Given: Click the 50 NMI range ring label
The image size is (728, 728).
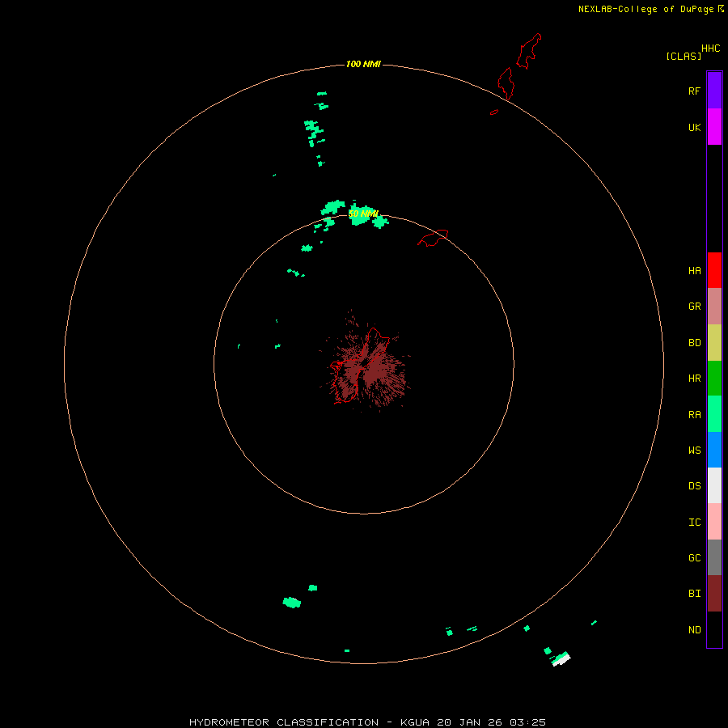Looking at the screenshot, I should [x=363, y=214].
